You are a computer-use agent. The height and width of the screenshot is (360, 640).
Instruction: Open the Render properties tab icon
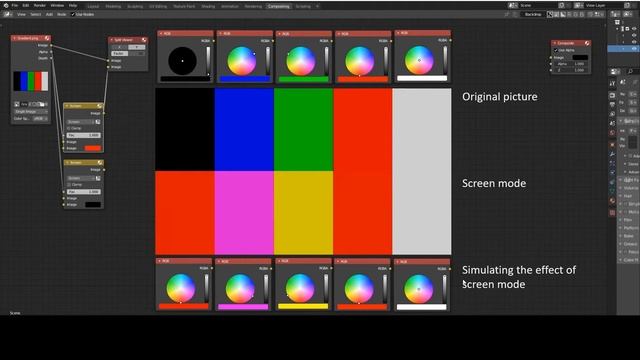(x=612, y=96)
